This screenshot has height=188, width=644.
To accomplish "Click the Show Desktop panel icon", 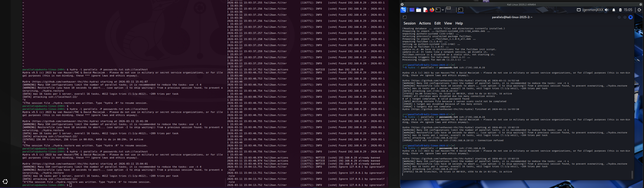I will click(x=412, y=10).
